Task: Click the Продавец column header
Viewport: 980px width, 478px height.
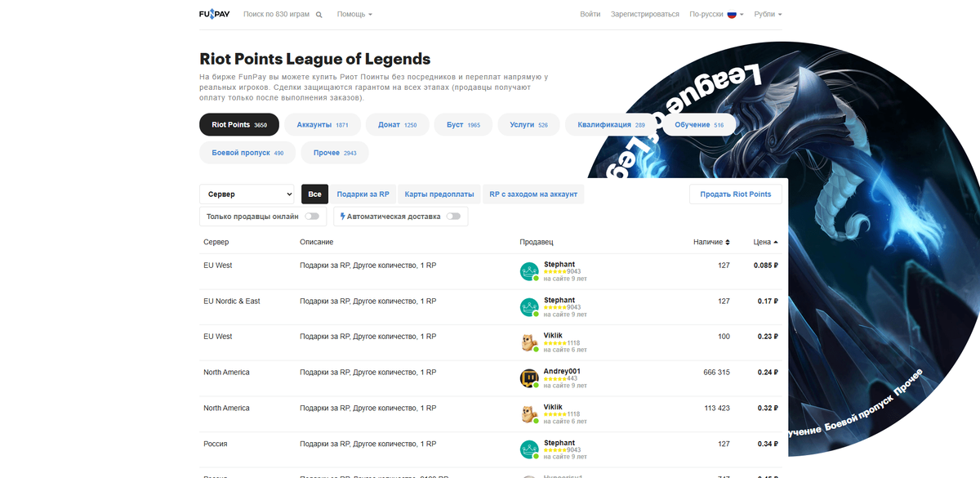Action: (x=537, y=243)
